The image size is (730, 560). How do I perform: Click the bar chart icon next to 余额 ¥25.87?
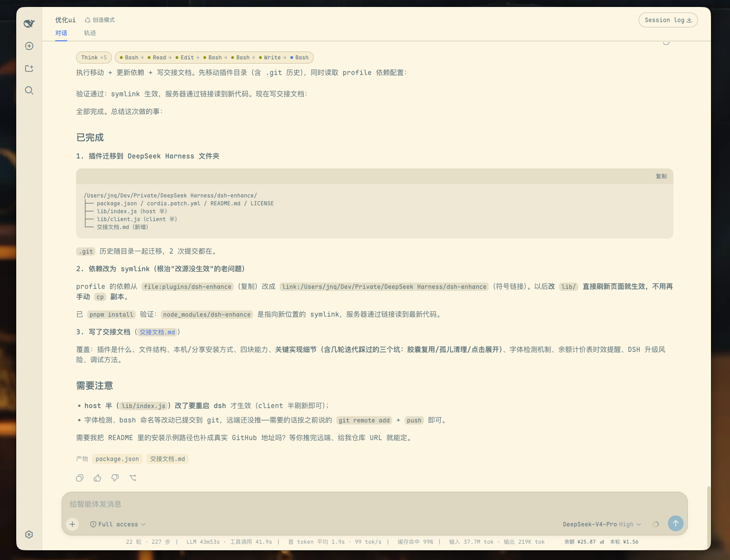[x=602, y=542]
